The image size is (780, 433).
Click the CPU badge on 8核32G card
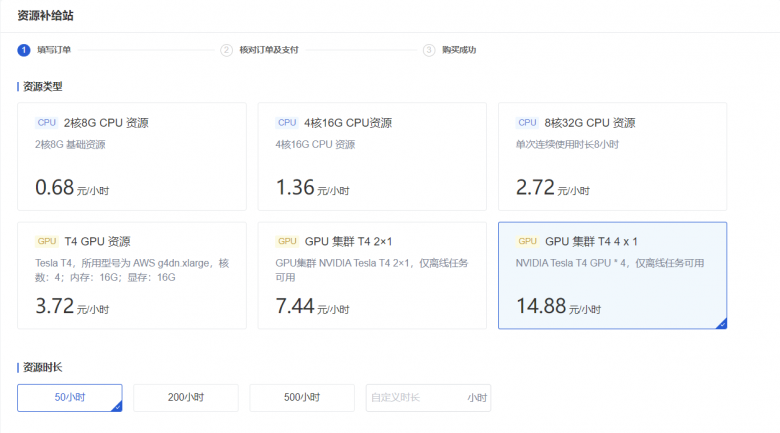(527, 122)
